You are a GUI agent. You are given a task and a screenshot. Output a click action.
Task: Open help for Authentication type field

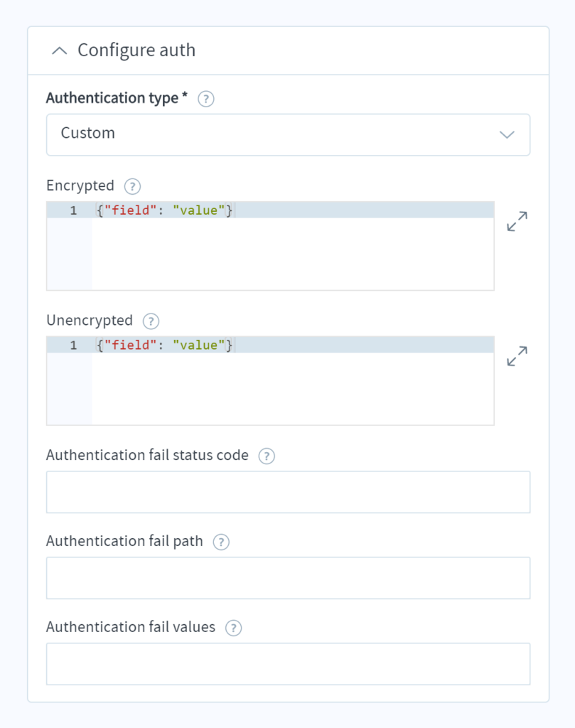click(x=205, y=99)
